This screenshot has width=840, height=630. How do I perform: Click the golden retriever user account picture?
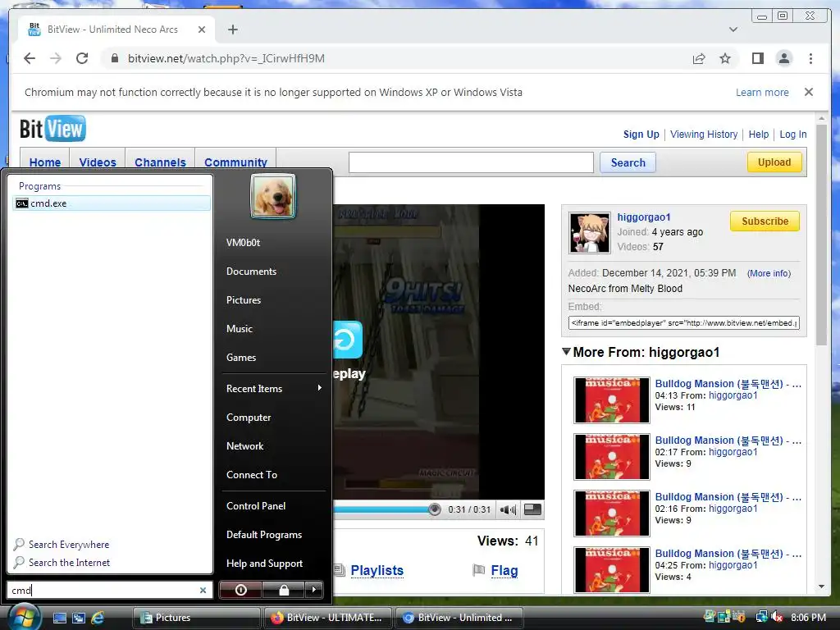pyautogui.click(x=272, y=196)
